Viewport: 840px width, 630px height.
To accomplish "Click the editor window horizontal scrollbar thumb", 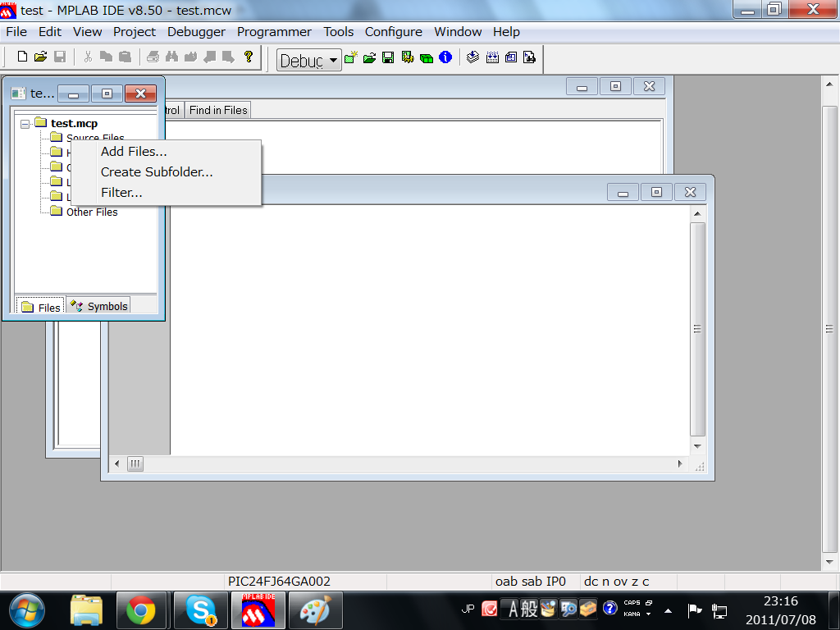I will tap(135, 464).
